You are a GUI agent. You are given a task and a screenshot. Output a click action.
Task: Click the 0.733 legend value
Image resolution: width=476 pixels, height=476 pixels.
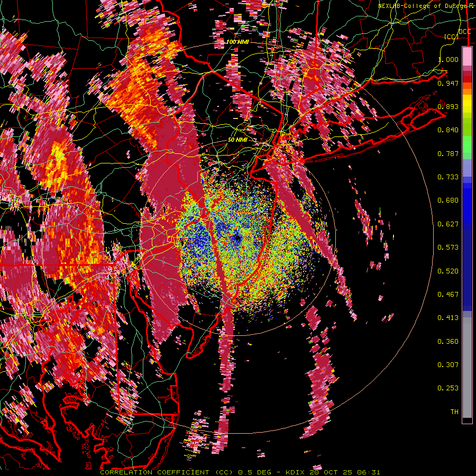pos(448,177)
